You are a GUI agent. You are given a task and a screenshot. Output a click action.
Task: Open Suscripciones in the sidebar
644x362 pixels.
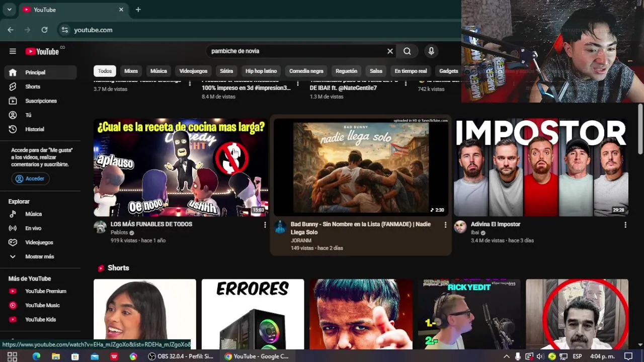tap(40, 101)
